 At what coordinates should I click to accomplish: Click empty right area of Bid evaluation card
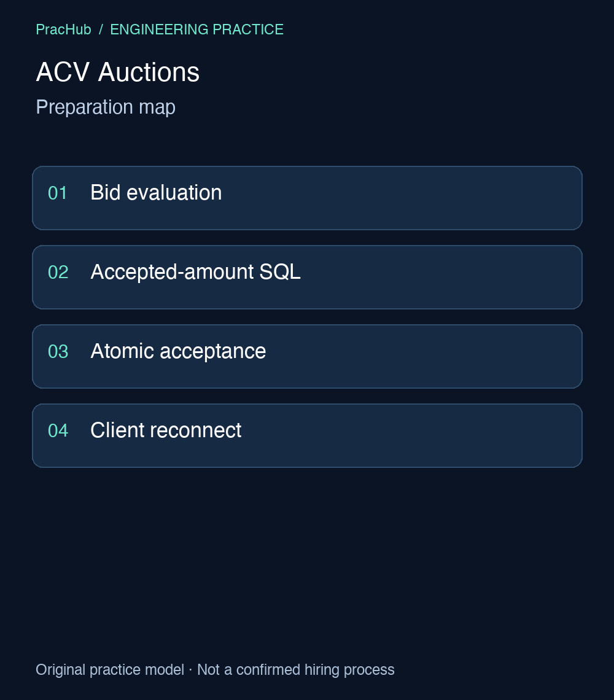tap(424, 198)
